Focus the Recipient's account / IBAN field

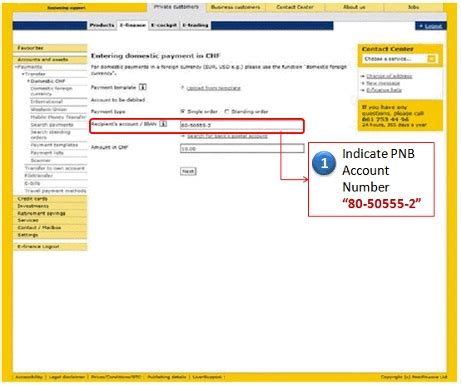[x=242, y=125]
